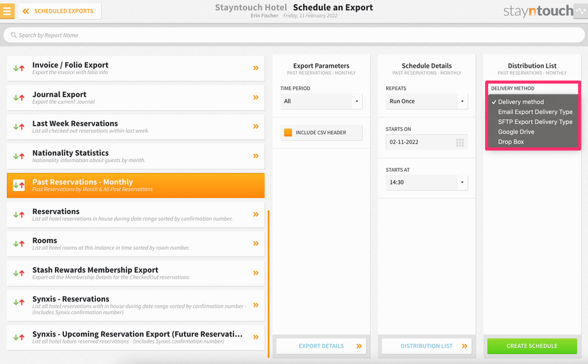Viewport: 588px width, 364px height.
Task: Select the Journal Export report title
Action: [59, 95]
